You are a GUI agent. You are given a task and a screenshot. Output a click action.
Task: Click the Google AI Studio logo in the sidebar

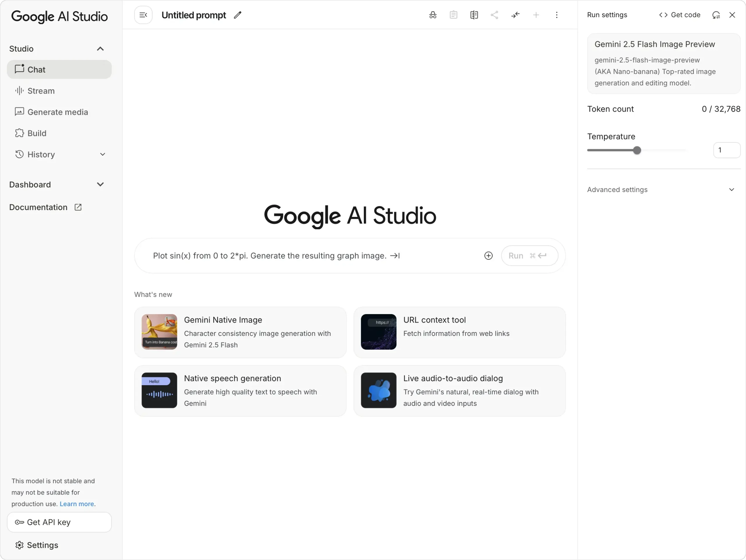click(x=59, y=17)
